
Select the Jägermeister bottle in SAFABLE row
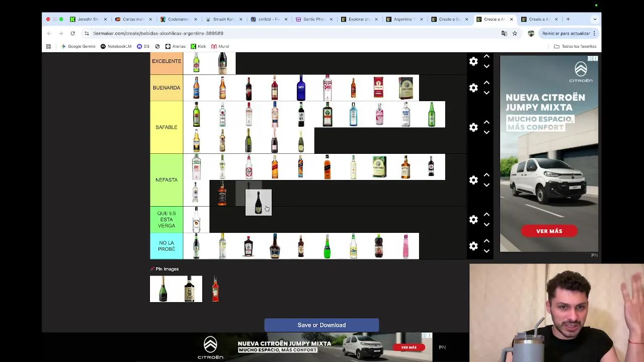pyautogui.click(x=327, y=114)
